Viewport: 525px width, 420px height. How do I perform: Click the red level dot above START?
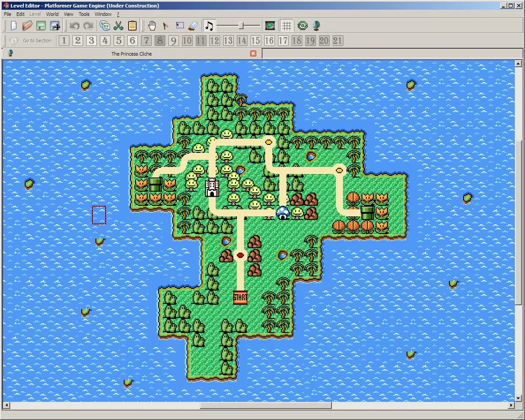[240, 255]
